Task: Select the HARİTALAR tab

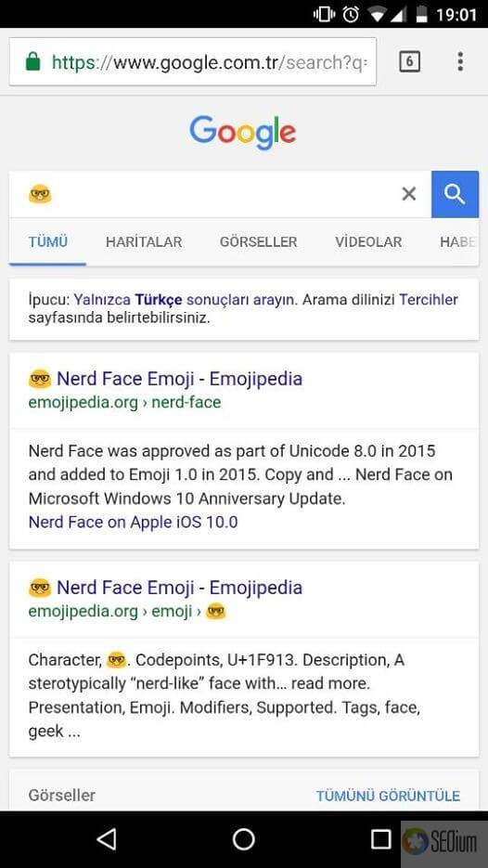Action: (x=144, y=242)
